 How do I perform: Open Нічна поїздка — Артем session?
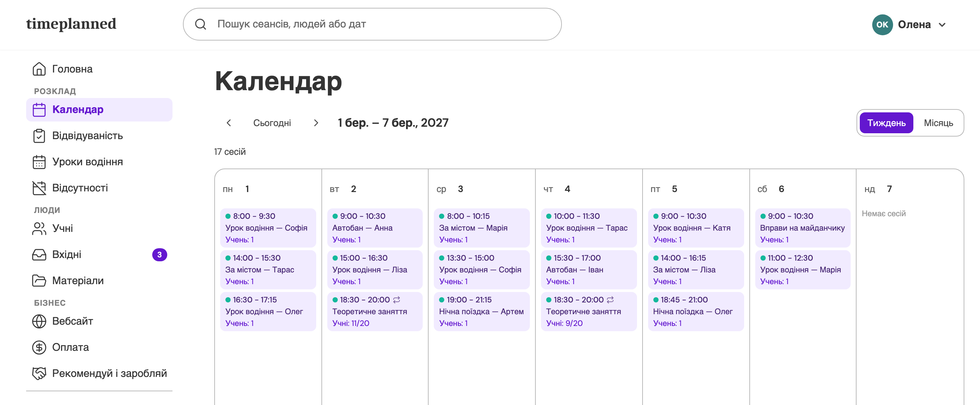(x=482, y=312)
